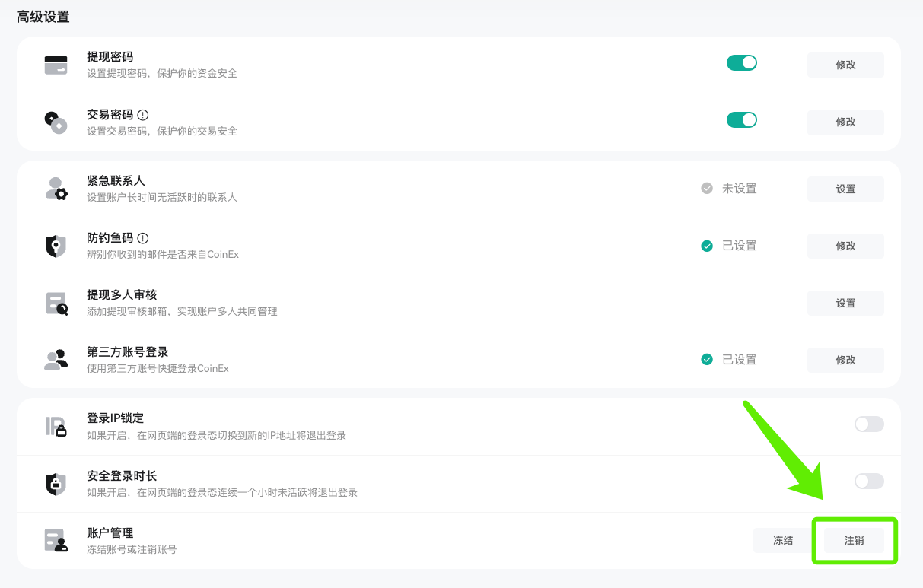Click 注销 inside the green highlight box

[x=855, y=540]
